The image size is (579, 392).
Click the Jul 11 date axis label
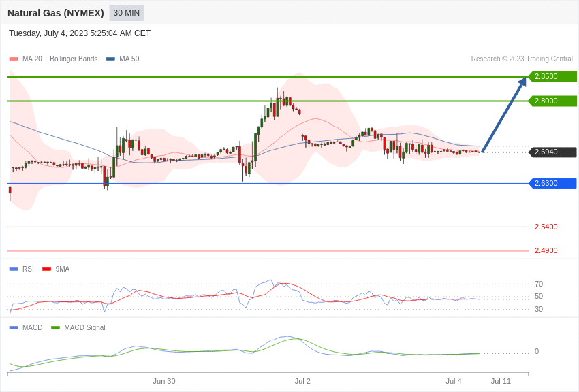pos(501,381)
